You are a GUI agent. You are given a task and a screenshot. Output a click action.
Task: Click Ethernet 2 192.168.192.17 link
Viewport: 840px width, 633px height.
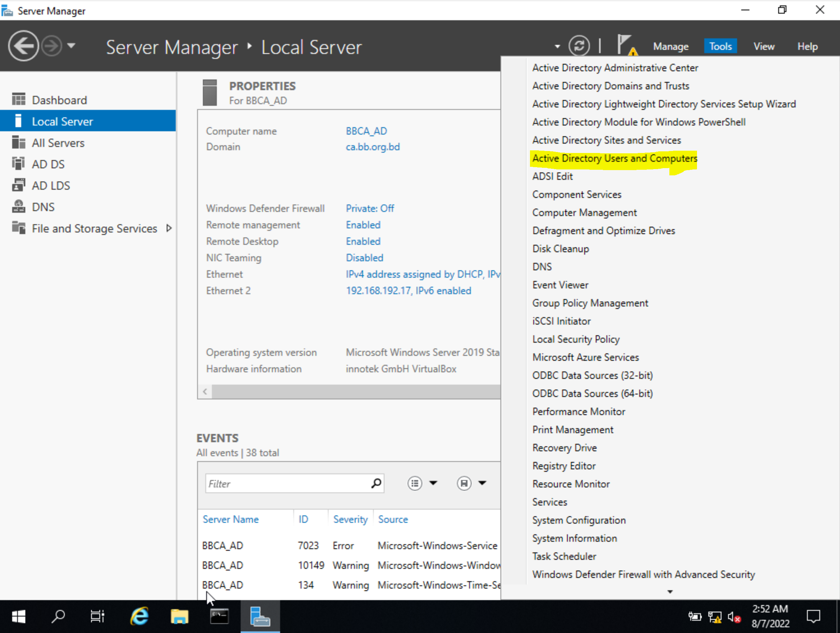(408, 291)
